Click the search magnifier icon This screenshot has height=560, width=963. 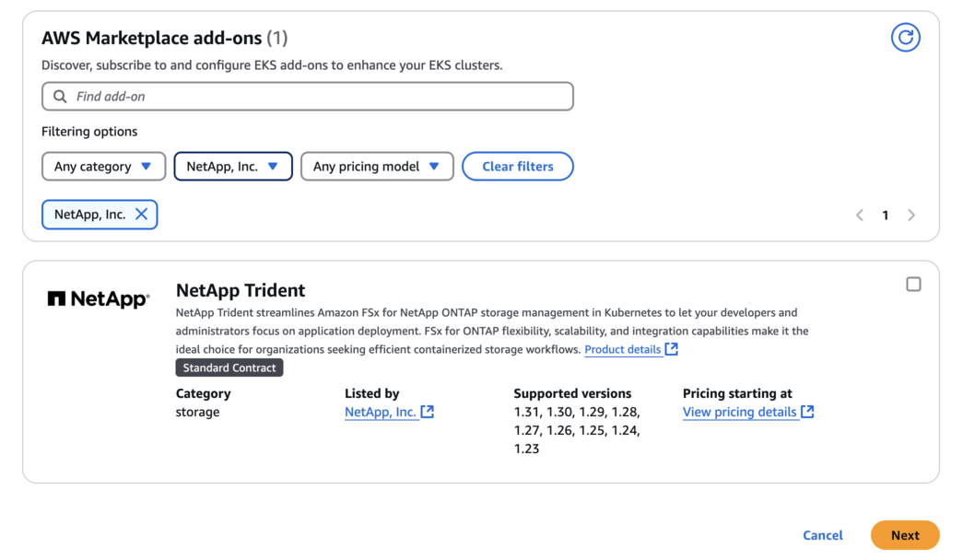[60, 97]
